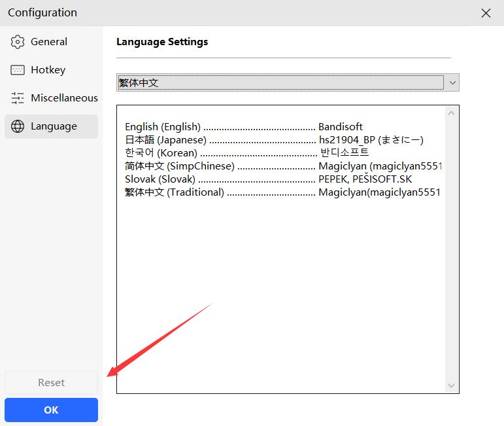Click the Language globe icon
Image resolution: width=504 pixels, height=426 pixels.
point(18,126)
